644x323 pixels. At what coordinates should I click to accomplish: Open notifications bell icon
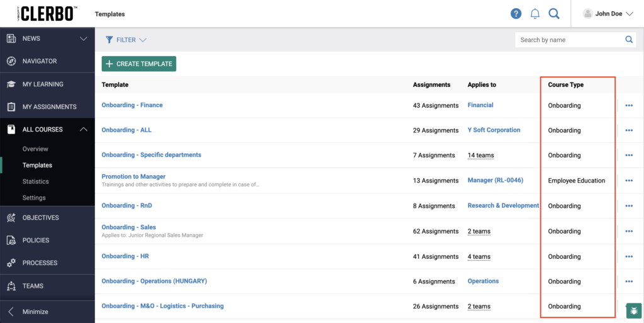point(535,14)
